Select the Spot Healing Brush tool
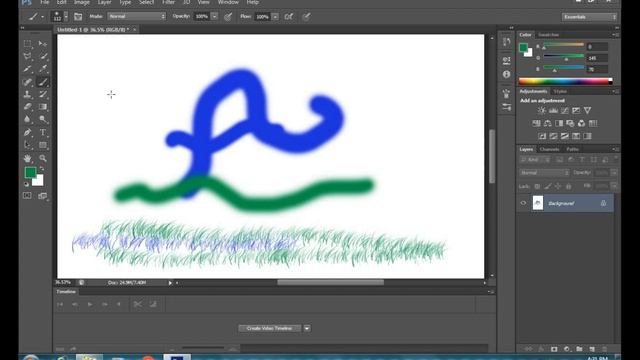The height and width of the screenshot is (360, 640). pyautogui.click(x=27, y=82)
